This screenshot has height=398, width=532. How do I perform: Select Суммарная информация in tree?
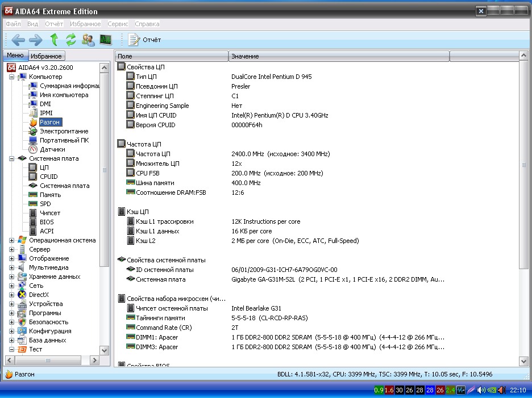tap(69, 86)
